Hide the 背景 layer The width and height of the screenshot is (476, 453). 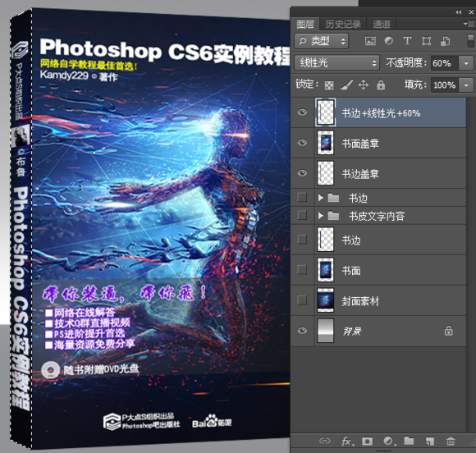click(x=302, y=331)
